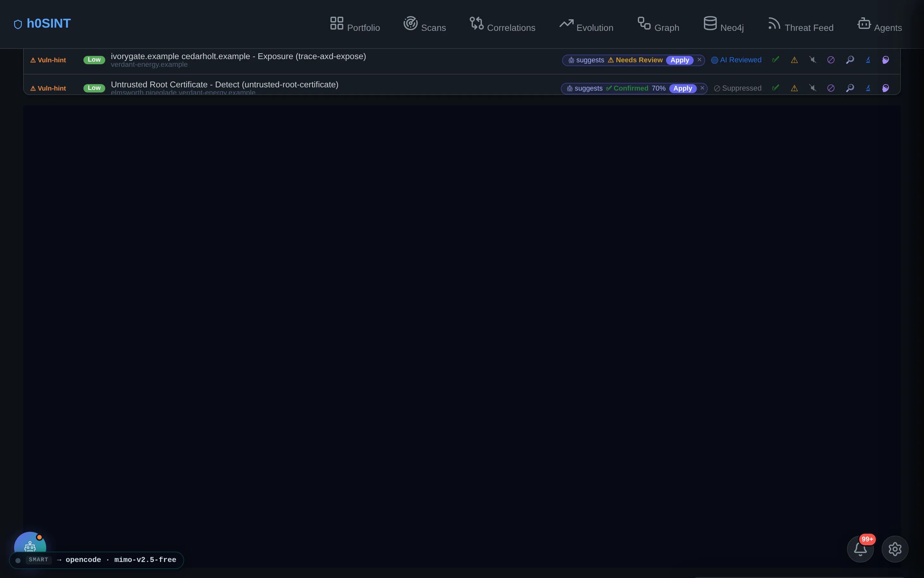Click purple circle-slash icon on Untrusted Root Certificate row

[x=831, y=88]
